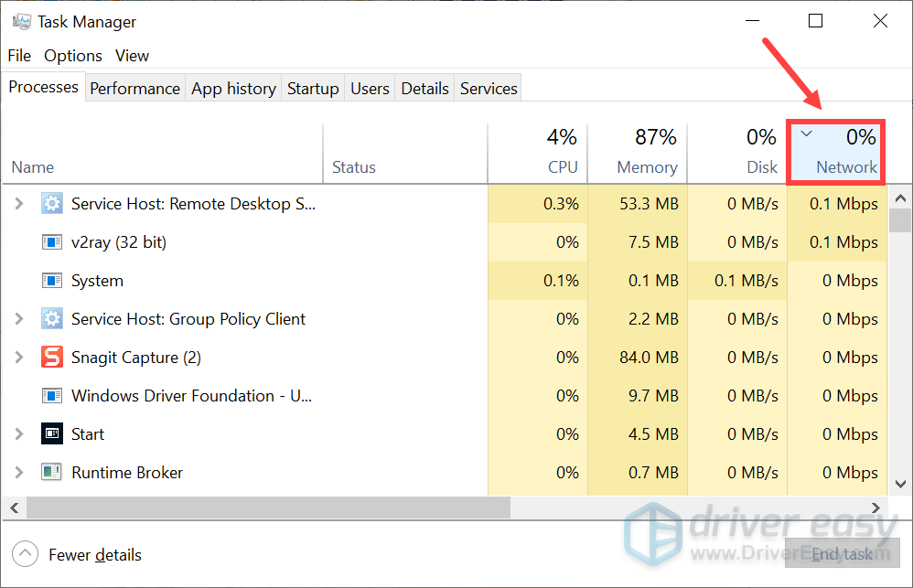913x588 pixels.
Task: Expand the Service Host: Remote Desktop row
Action: point(19,204)
